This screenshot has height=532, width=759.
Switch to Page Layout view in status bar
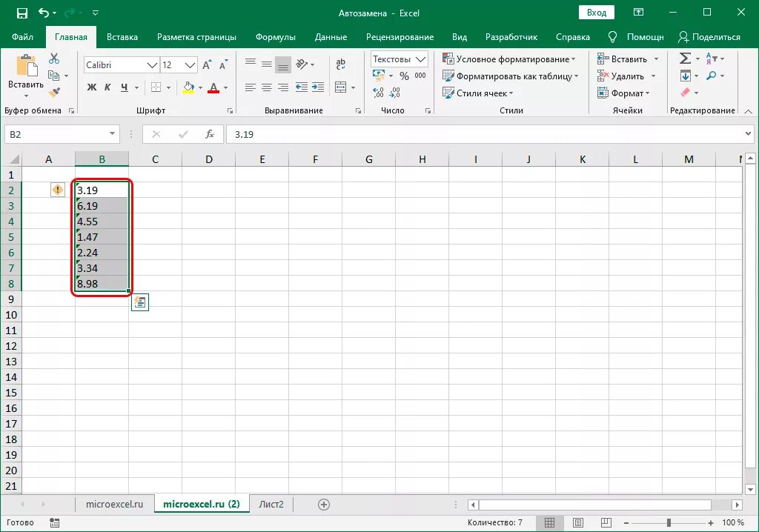[x=578, y=523]
